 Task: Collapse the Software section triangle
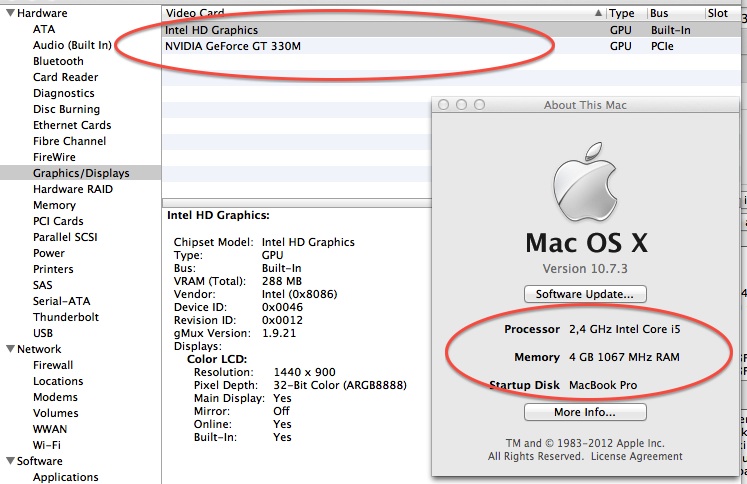pos(10,461)
